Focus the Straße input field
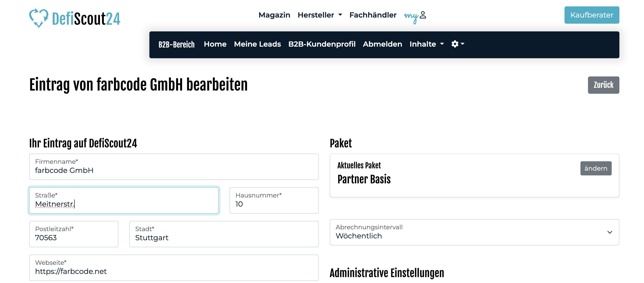 click(124, 201)
